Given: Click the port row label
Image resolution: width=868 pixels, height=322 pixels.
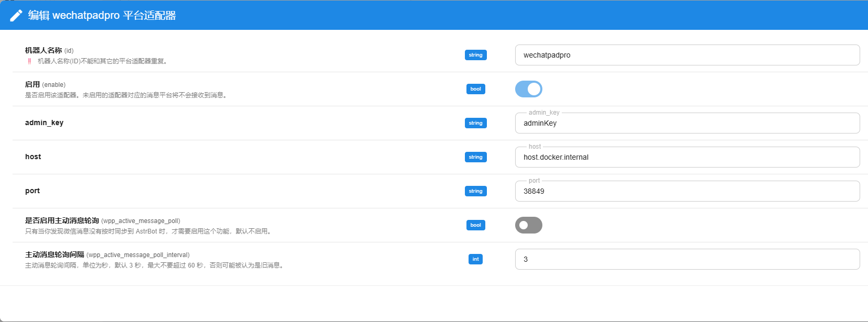Looking at the screenshot, I should pos(32,191).
